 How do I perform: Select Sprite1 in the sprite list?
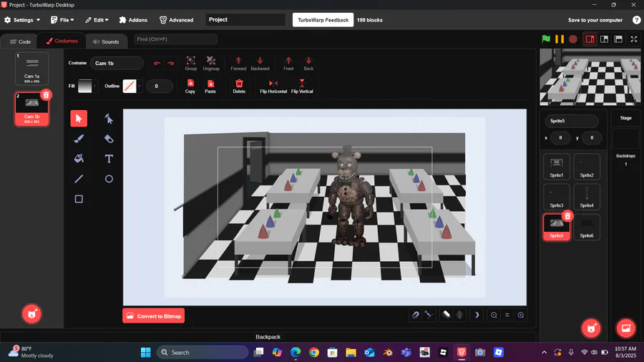pyautogui.click(x=557, y=167)
